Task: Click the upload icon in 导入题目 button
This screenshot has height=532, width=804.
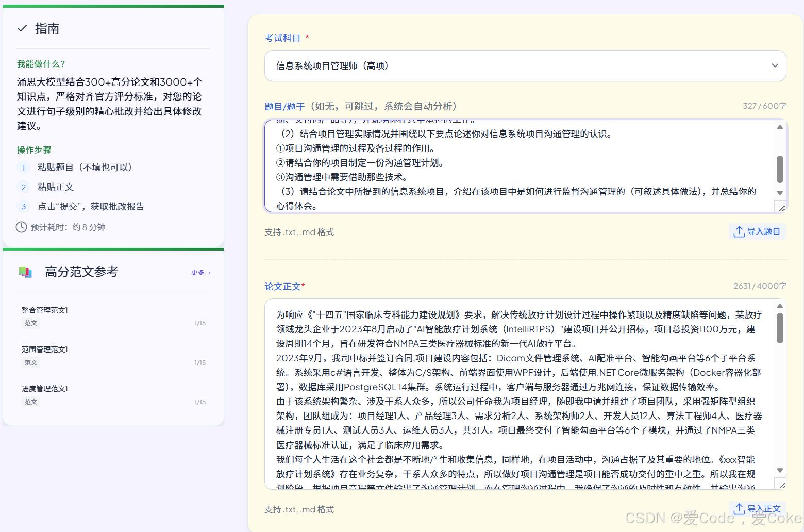Action: (x=739, y=232)
